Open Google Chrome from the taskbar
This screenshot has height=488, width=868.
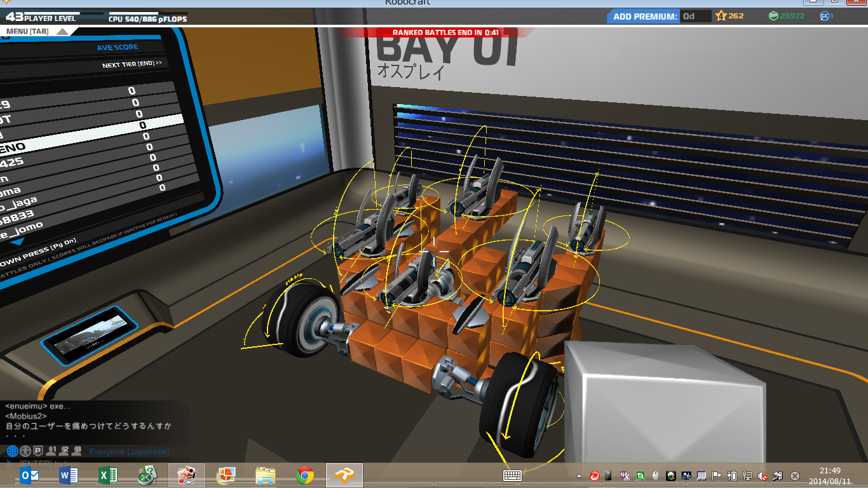tap(305, 475)
